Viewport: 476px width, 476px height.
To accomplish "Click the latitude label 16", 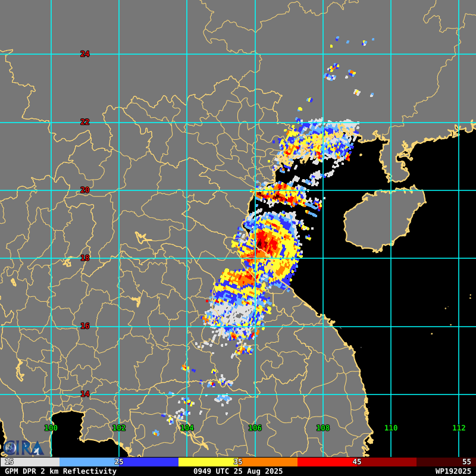I will pyautogui.click(x=85, y=326).
